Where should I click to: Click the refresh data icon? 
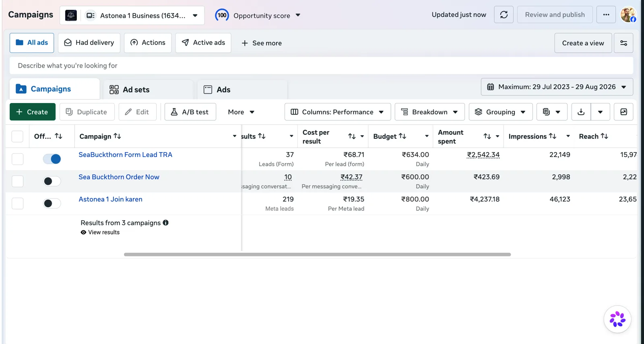click(x=504, y=15)
